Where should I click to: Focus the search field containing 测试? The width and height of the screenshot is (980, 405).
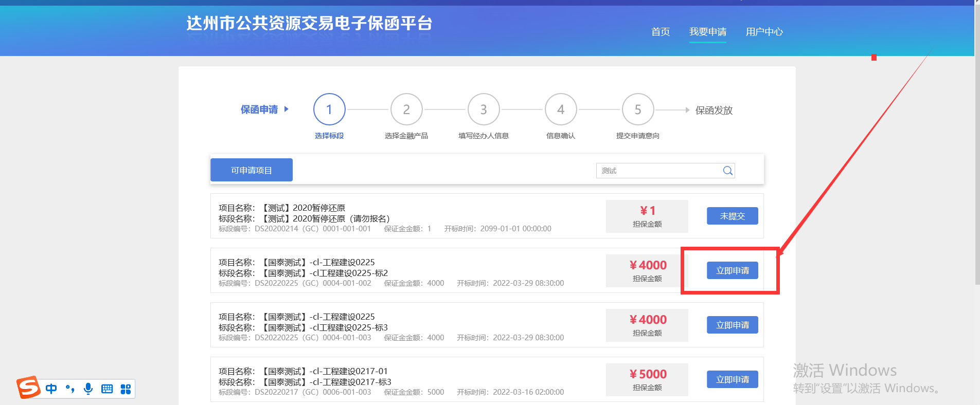point(658,171)
